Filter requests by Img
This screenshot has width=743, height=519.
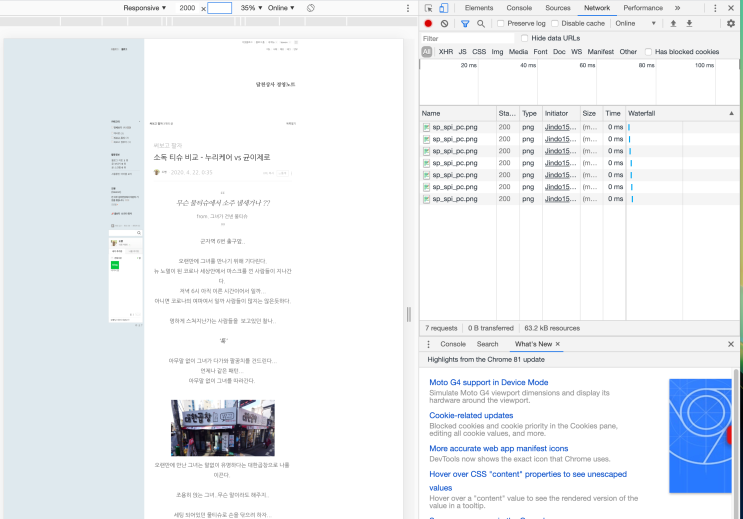[497, 52]
